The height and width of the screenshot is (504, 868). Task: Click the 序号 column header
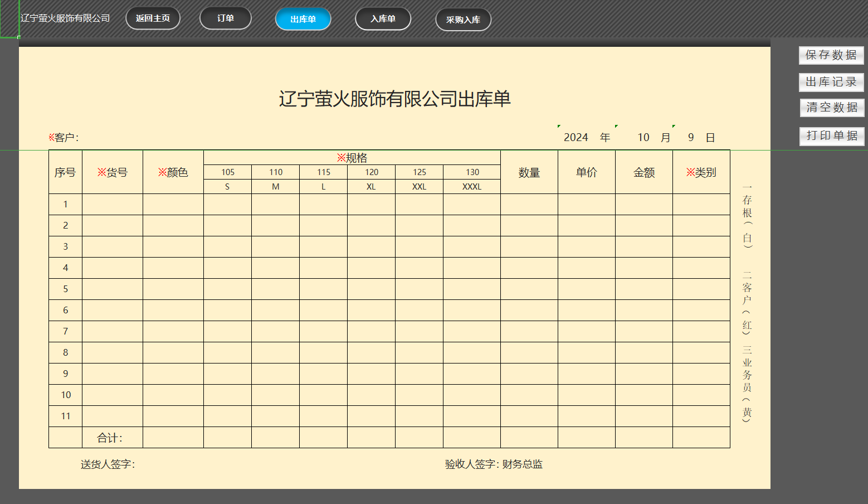click(65, 172)
